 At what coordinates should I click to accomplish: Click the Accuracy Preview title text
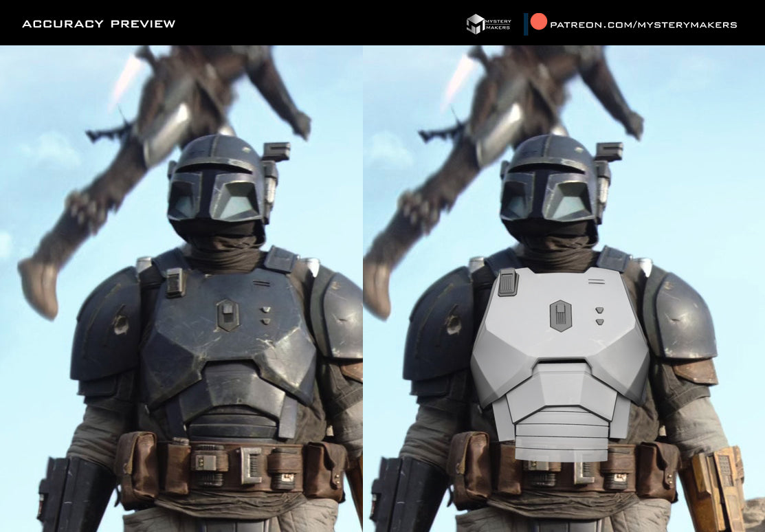(x=98, y=23)
